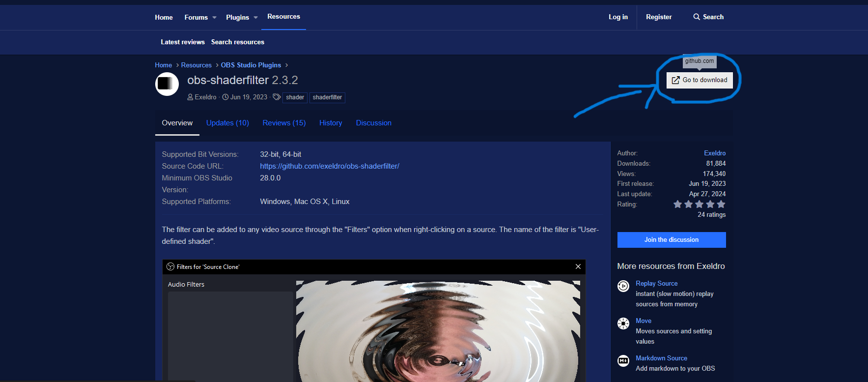The width and height of the screenshot is (868, 382).
Task: Click Log in
Action: (x=618, y=17)
